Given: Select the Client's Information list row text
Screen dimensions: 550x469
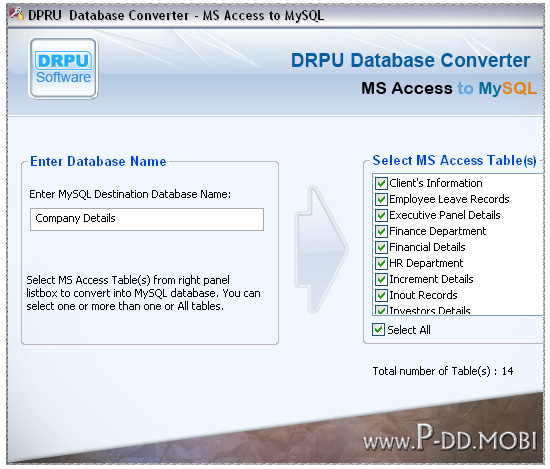Looking at the screenshot, I should [436, 183].
